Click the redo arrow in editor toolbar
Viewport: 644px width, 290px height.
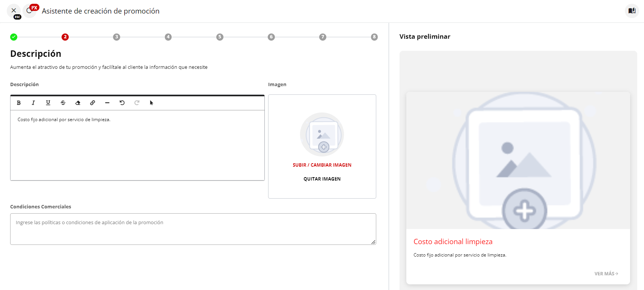coord(137,103)
